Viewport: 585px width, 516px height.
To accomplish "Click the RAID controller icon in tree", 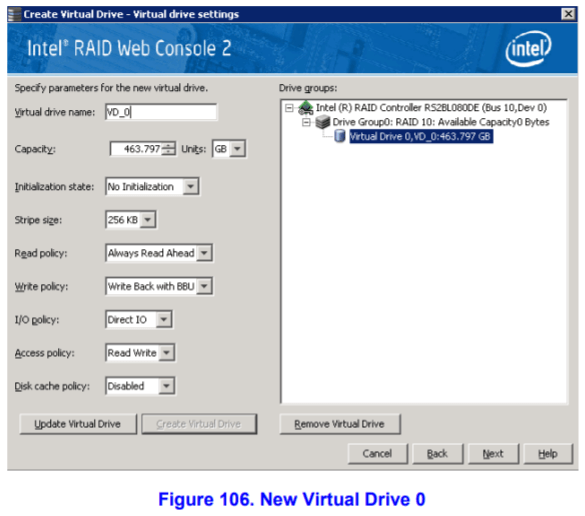I will tap(306, 107).
